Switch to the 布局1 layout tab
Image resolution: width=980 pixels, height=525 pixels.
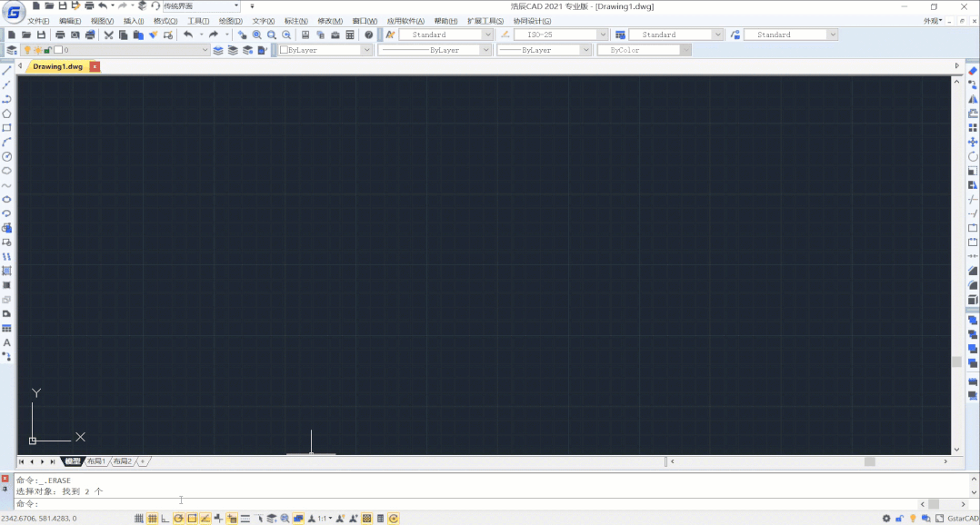[x=96, y=461]
